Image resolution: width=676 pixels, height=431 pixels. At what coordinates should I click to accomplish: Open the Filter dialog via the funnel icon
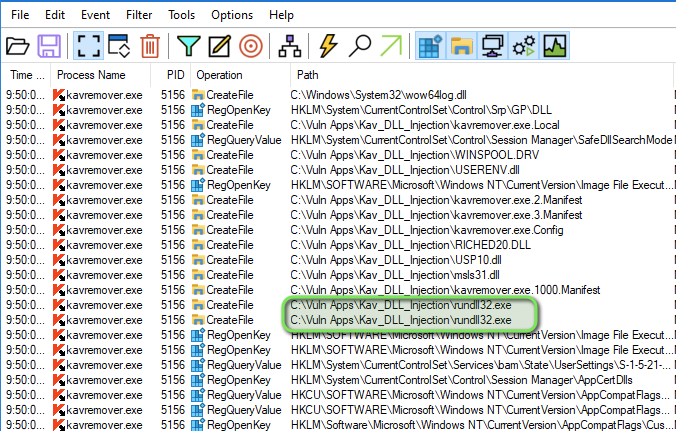coord(189,46)
